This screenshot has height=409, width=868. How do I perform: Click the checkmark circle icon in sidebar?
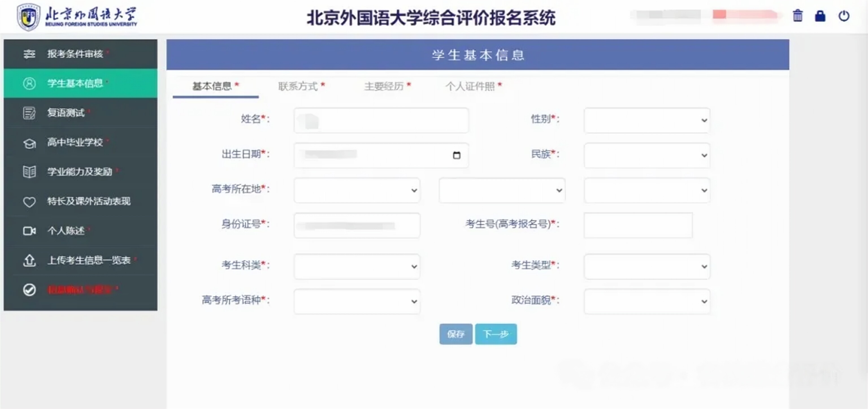[29, 290]
